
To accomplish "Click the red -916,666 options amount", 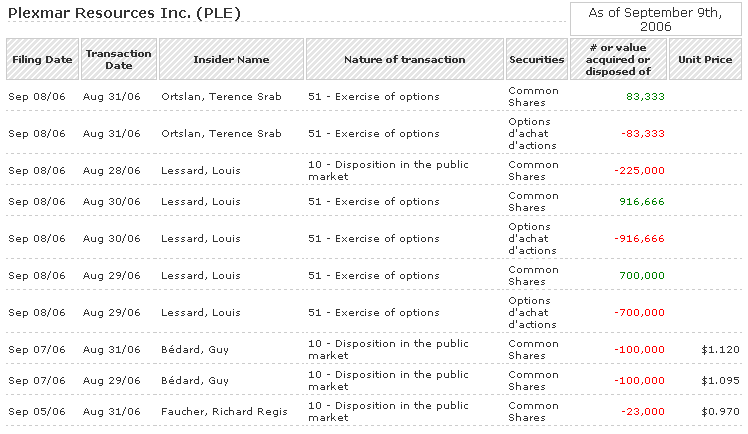I will [639, 239].
